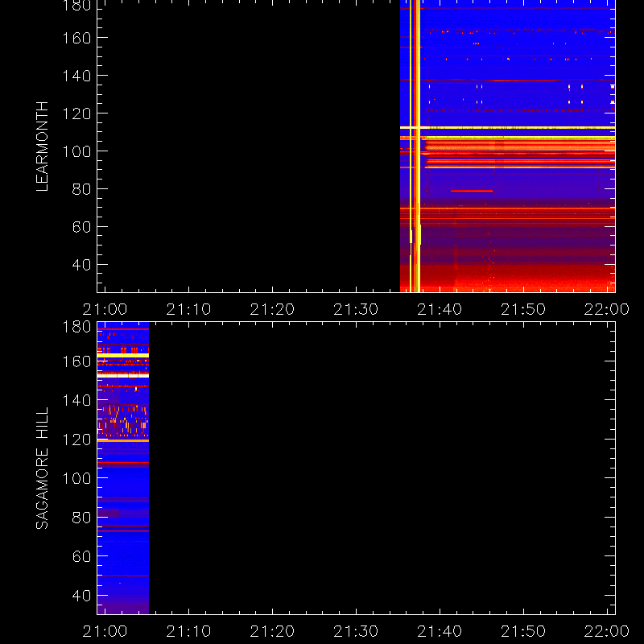Image resolution: width=644 pixels, height=644 pixels.
Task: Select the 100 tick label on Learmonth plot
Action: tap(76, 151)
